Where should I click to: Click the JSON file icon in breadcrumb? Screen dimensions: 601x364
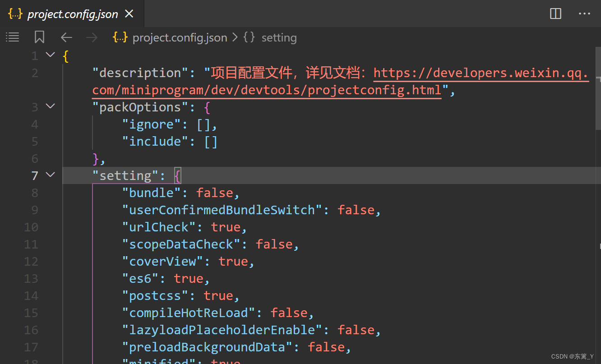[120, 37]
